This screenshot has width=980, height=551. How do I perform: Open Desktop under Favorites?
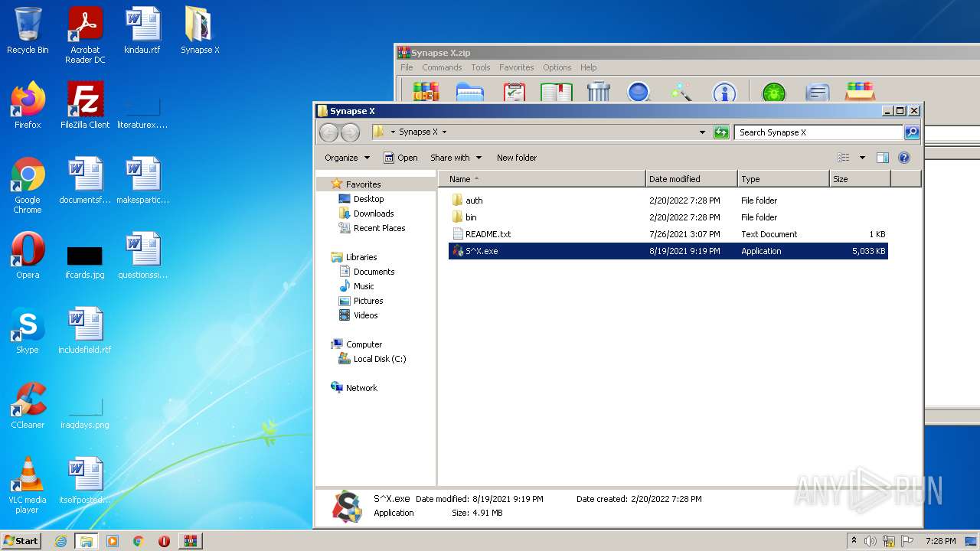tap(368, 199)
